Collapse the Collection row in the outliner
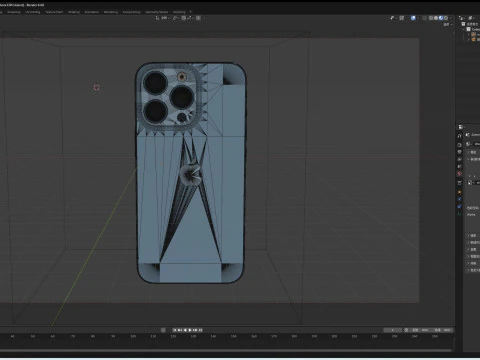Screen dimensions: 480x360 point(463,29)
